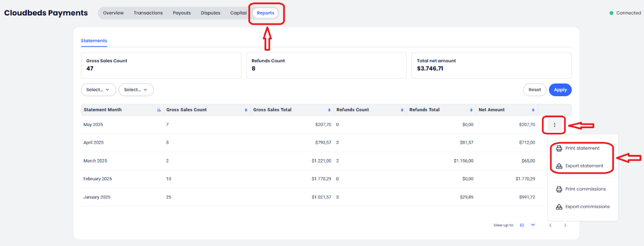Sort table by Gross Sales Total arrows
Viewport: 644px width, 246px height.
(329, 110)
